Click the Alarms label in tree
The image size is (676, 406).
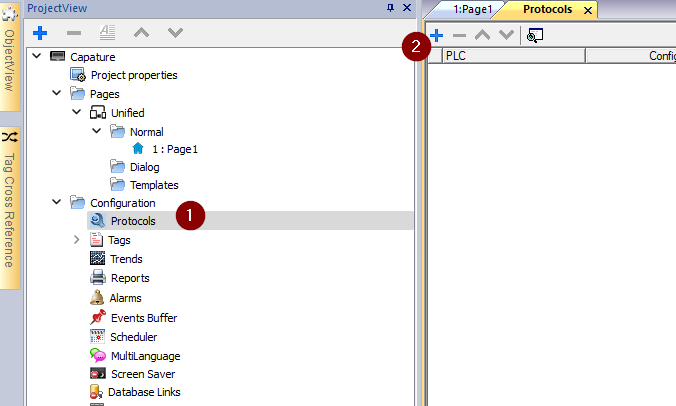pos(125,298)
